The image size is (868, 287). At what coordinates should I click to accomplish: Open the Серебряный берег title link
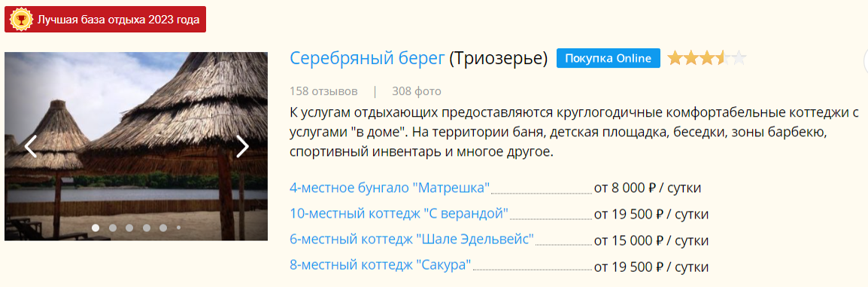(x=367, y=57)
